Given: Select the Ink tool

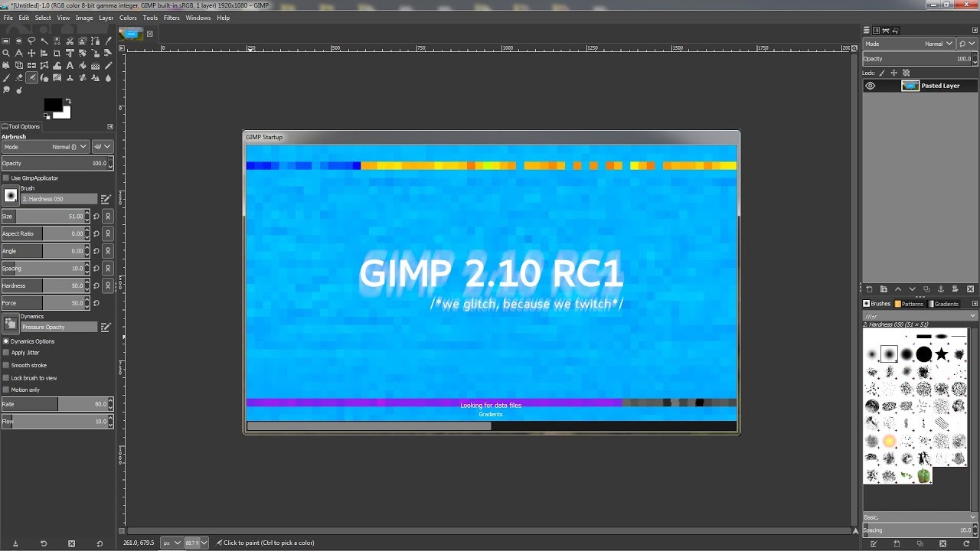Looking at the screenshot, I should coord(44,78).
